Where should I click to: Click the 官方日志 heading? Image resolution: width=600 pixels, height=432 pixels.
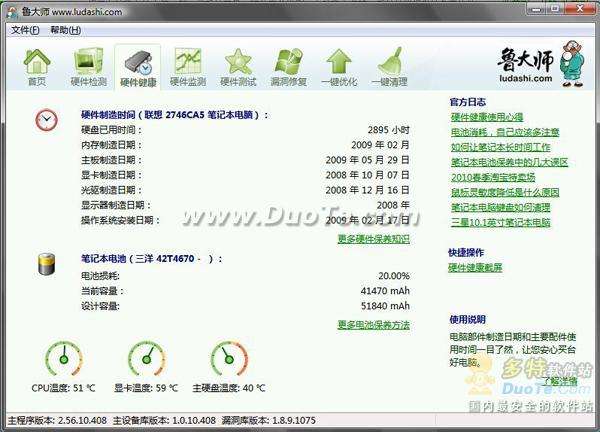pos(468,102)
